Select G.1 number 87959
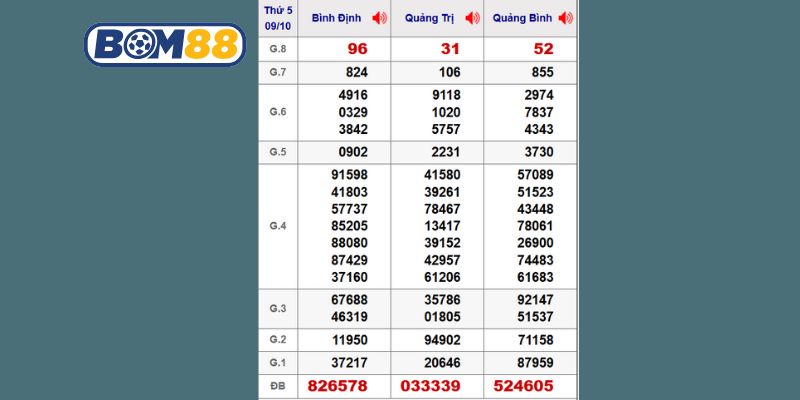This screenshot has width=800, height=400. pos(535,363)
